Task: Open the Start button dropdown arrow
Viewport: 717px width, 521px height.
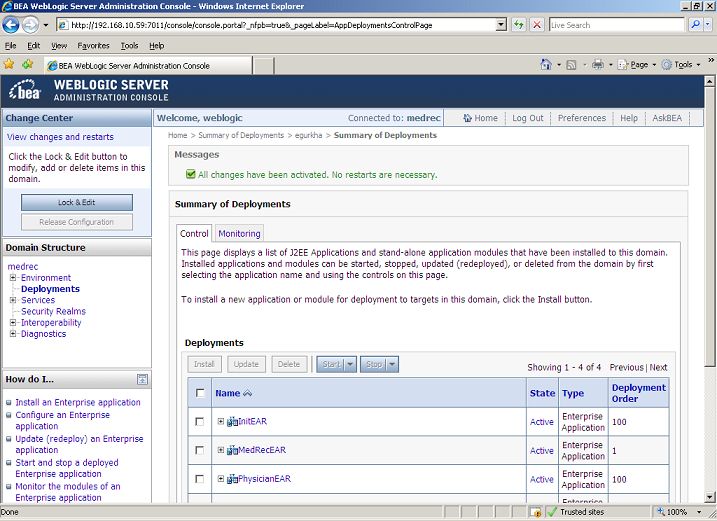Action: (x=350, y=365)
